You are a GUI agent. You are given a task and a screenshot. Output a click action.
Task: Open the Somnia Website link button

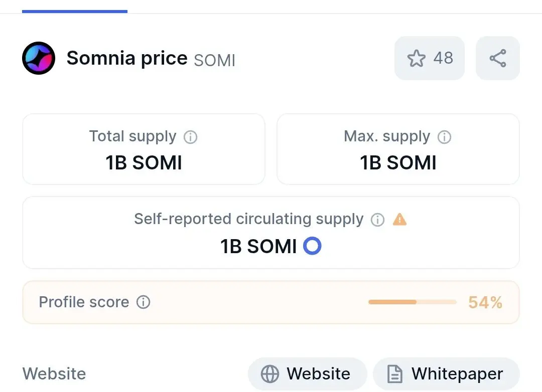click(x=307, y=374)
